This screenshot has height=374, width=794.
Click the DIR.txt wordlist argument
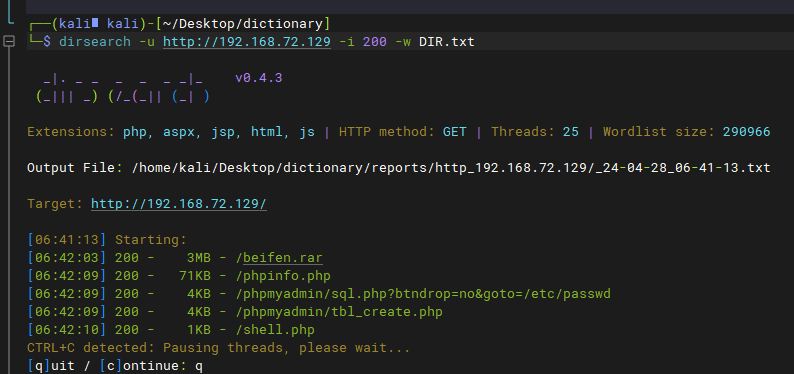[x=447, y=41]
